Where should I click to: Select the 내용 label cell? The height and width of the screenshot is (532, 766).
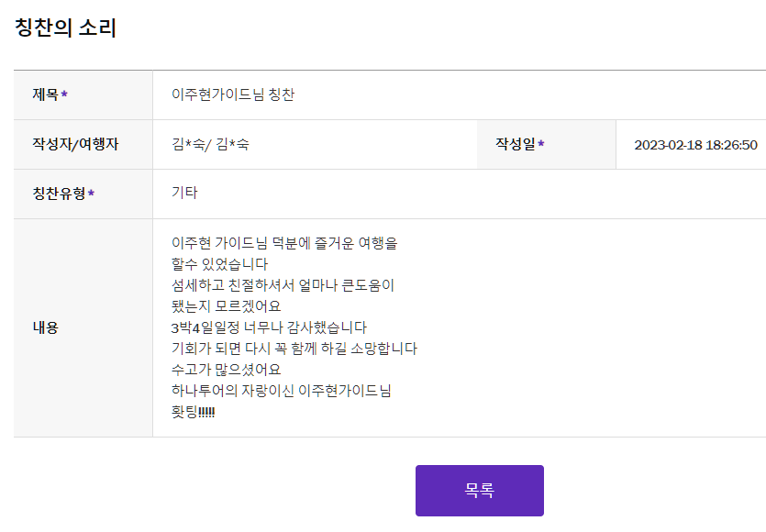pyautogui.click(x=46, y=327)
